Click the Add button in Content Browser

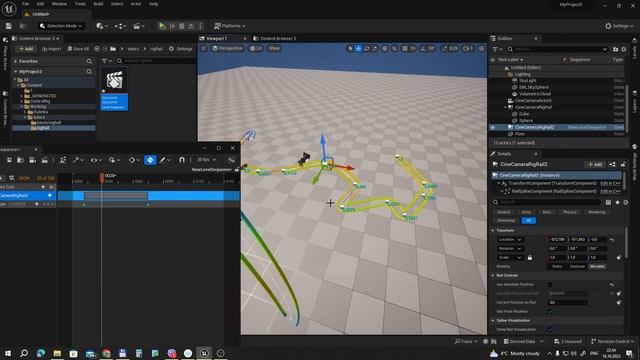click(26, 49)
